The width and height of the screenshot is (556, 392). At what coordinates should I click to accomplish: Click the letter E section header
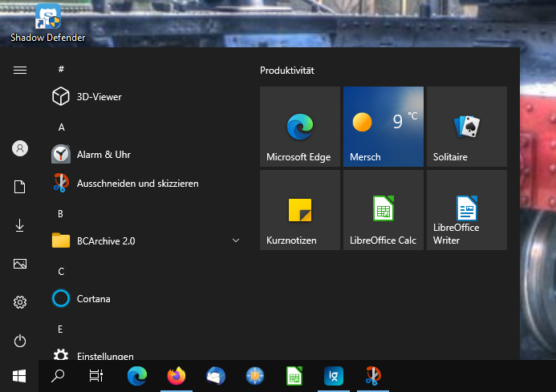point(60,329)
